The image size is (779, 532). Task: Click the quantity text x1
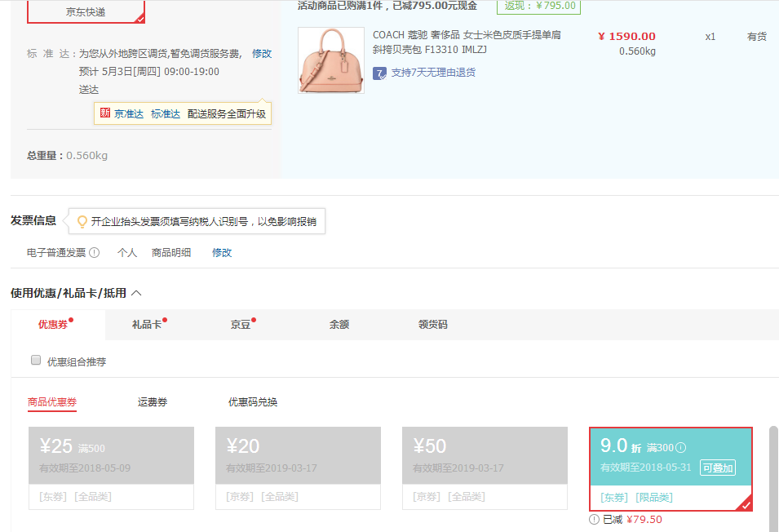coord(710,37)
